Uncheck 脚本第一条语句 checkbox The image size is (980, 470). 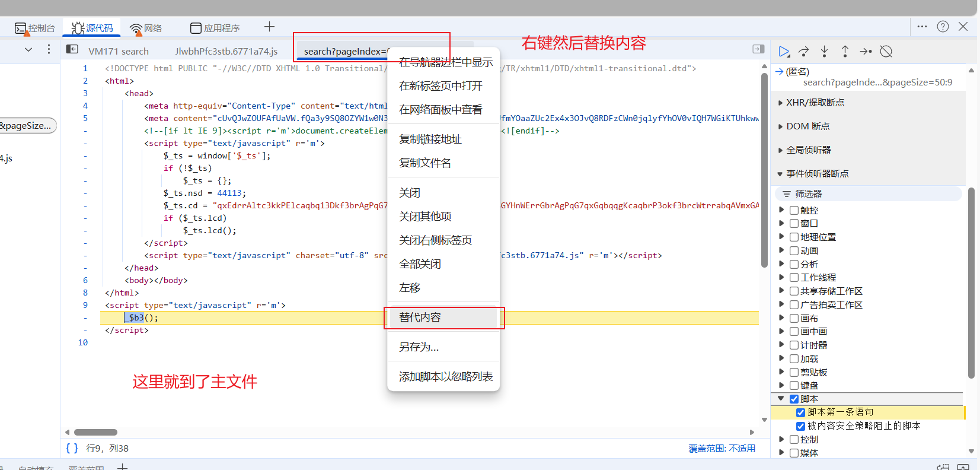[800, 412]
